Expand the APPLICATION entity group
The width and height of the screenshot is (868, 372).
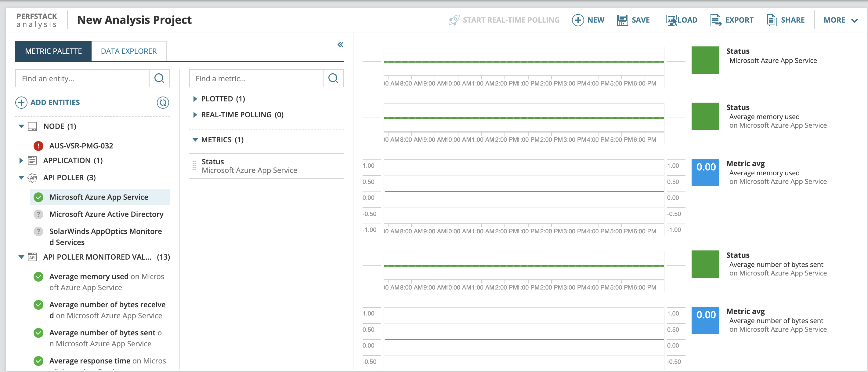(x=21, y=161)
